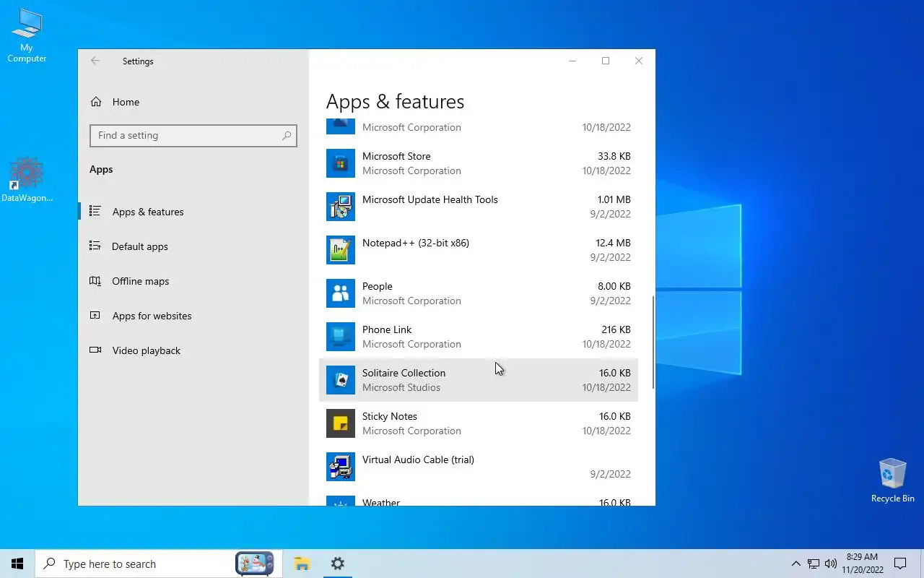Click the Home icon in Settings sidebar
Image resolution: width=924 pixels, height=578 pixels.
[x=96, y=102]
